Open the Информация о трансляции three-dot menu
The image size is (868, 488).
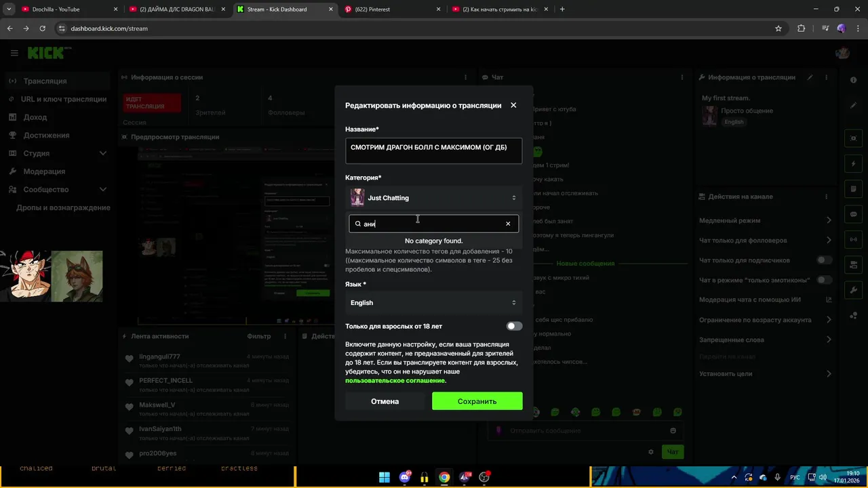tap(827, 77)
